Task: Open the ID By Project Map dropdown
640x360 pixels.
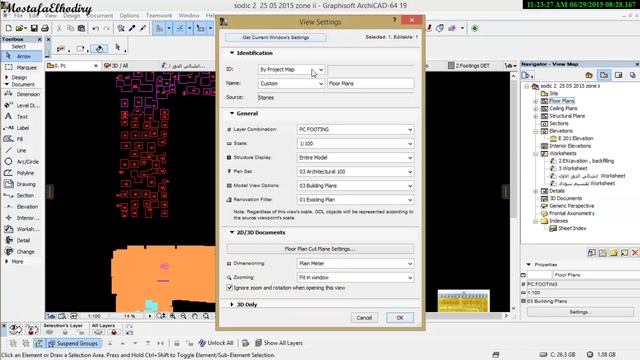Action: [x=291, y=70]
